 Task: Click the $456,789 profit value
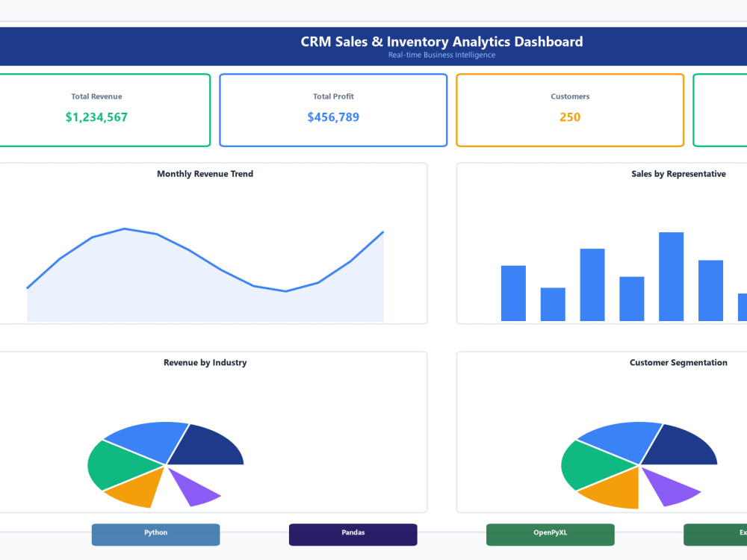tap(333, 117)
